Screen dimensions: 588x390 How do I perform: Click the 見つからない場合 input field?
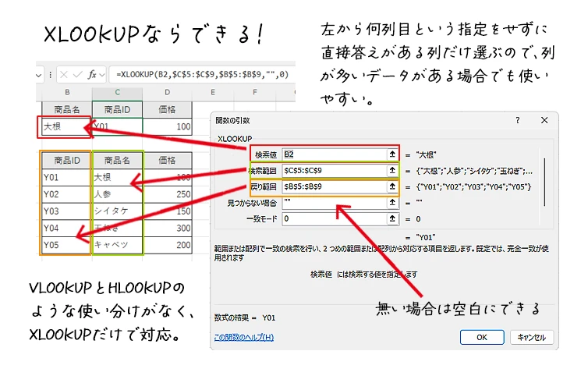(335, 203)
